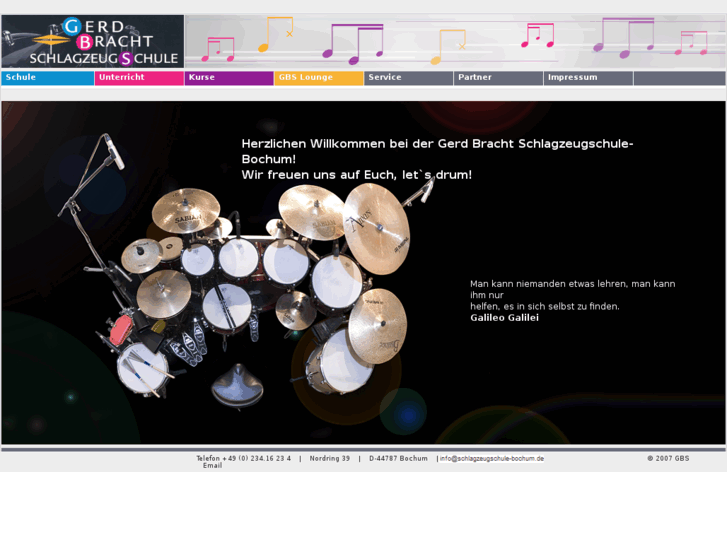Screen dimensions: 727x545
Task: Click the 'Herzlichen Willkommen' welcome heading
Action: click(437, 151)
